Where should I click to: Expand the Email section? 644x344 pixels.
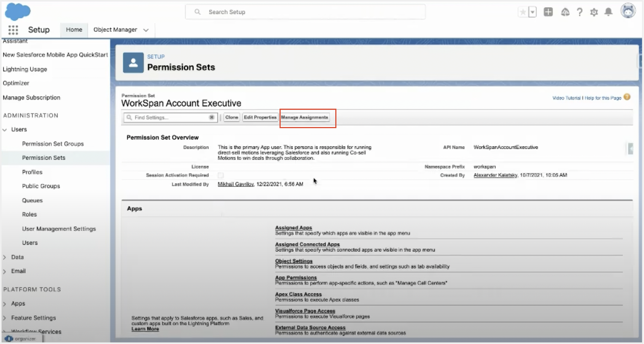tap(5, 271)
